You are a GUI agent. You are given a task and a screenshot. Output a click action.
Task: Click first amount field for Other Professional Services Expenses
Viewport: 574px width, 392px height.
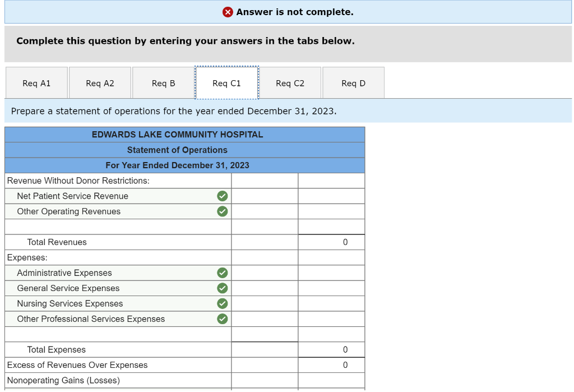pos(265,319)
